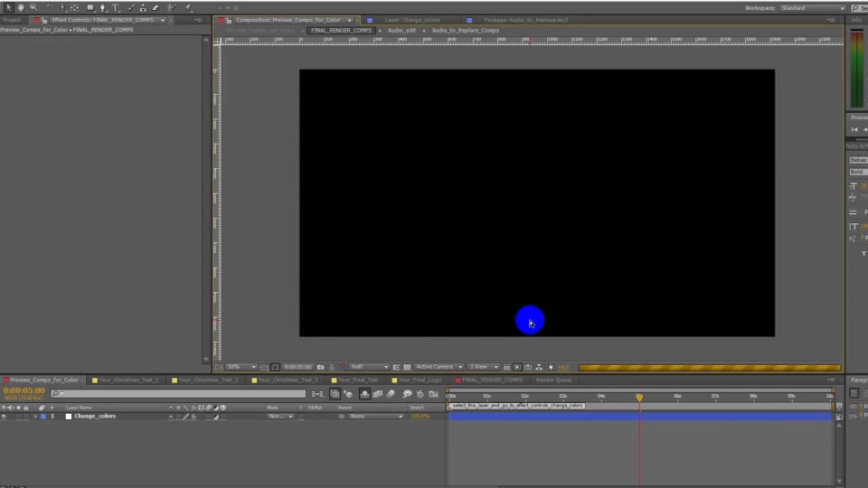Select the Hand tool
This screenshot has width=868, height=488.
[x=21, y=8]
